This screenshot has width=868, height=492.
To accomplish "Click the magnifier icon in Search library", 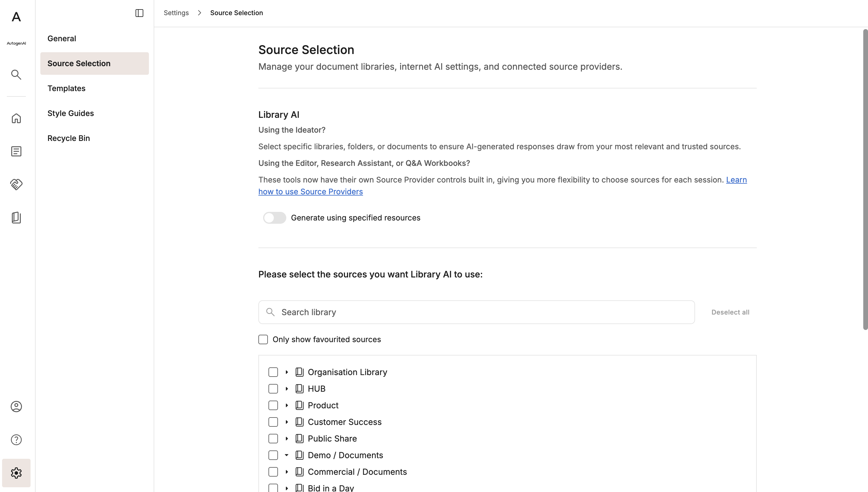I will point(270,312).
